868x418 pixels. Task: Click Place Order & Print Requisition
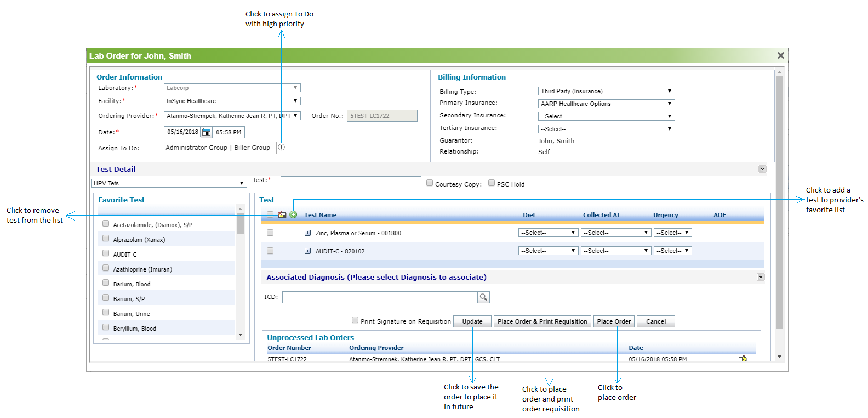[542, 321]
